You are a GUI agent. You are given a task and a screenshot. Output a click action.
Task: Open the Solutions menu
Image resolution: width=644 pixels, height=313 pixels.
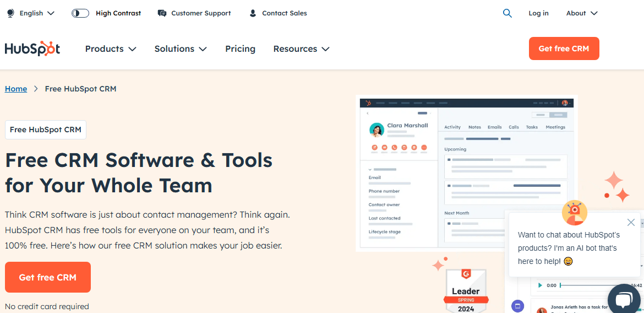(181, 48)
